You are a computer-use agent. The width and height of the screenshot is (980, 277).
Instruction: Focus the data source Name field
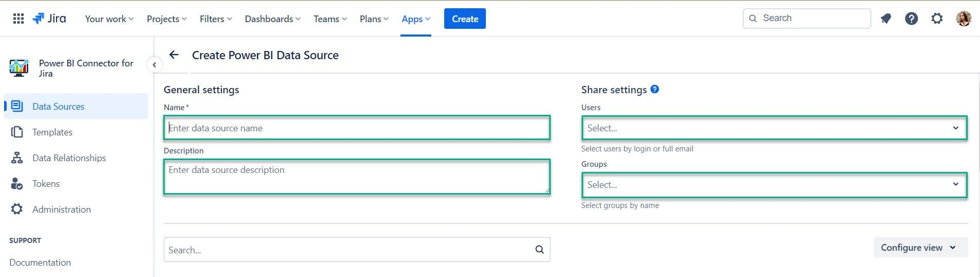(357, 128)
